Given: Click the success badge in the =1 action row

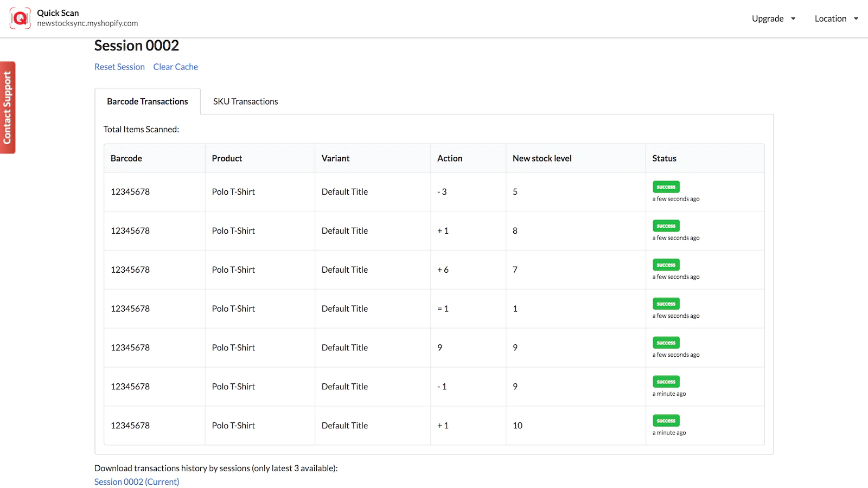Looking at the screenshot, I should (666, 304).
